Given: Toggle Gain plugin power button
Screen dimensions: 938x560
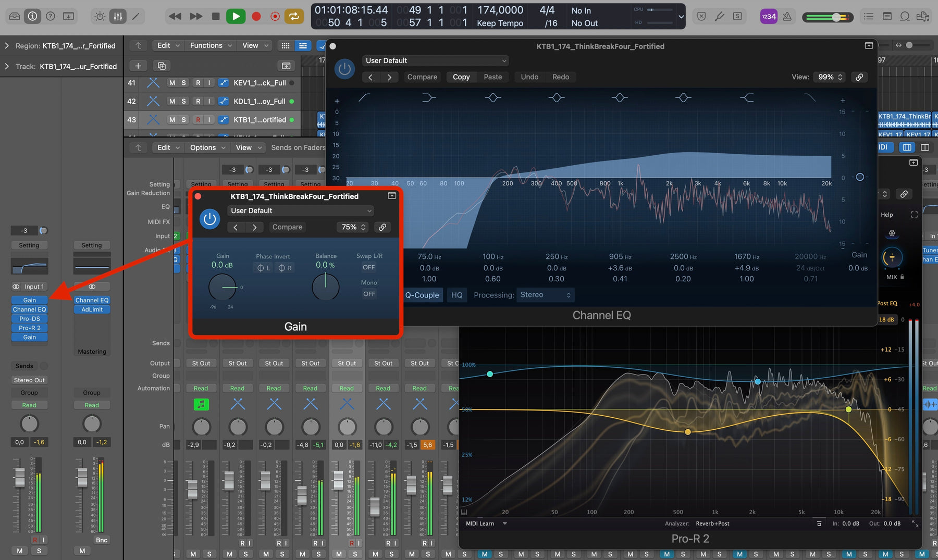Looking at the screenshot, I should click(210, 219).
